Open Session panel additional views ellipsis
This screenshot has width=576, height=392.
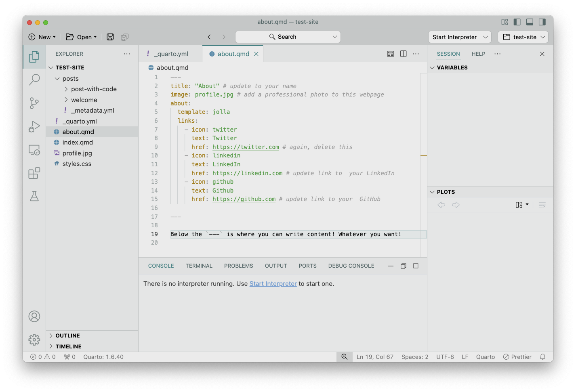click(498, 54)
